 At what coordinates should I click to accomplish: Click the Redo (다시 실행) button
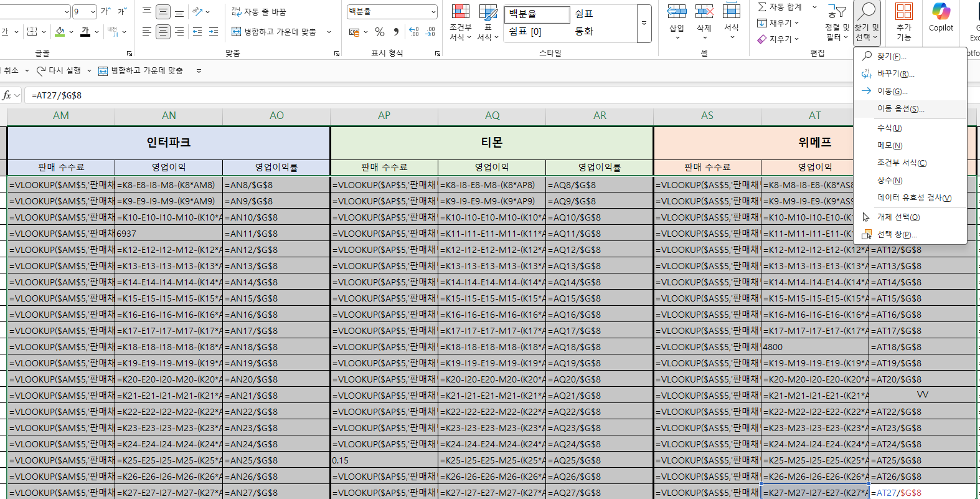pos(59,70)
